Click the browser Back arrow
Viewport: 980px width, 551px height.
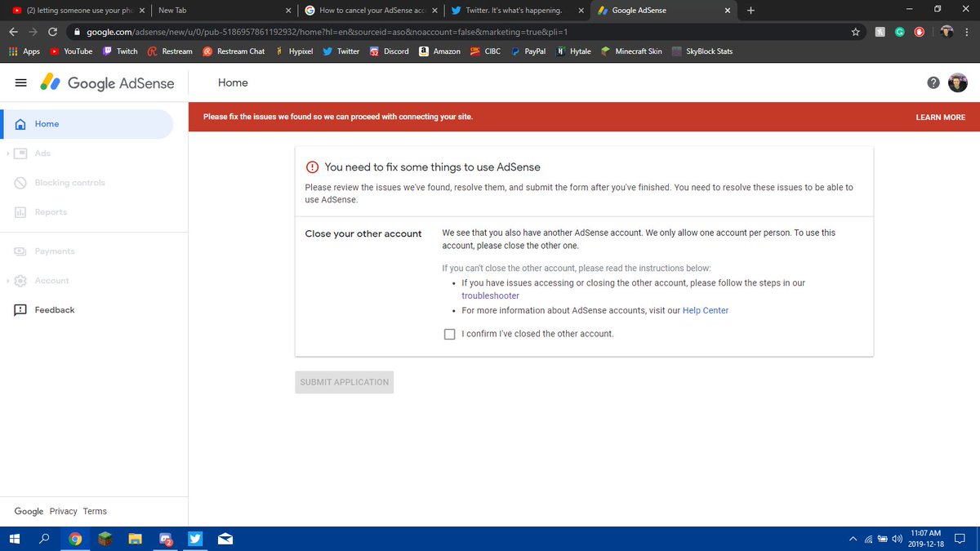14,32
